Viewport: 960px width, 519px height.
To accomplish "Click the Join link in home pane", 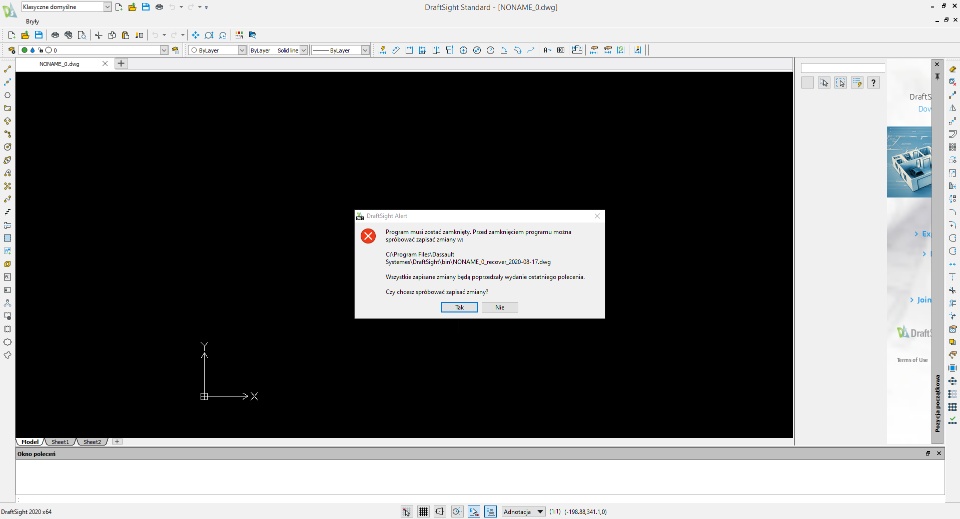I will [x=923, y=300].
